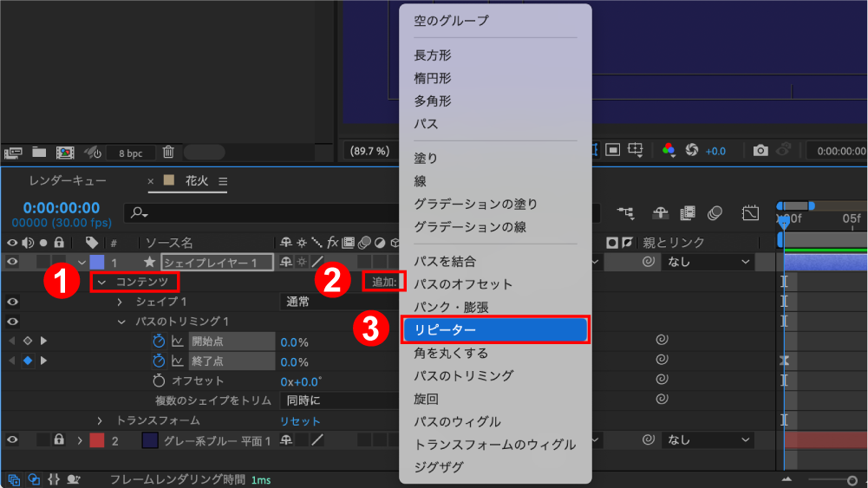Switch to the レンダーキュー tab

coord(68,181)
